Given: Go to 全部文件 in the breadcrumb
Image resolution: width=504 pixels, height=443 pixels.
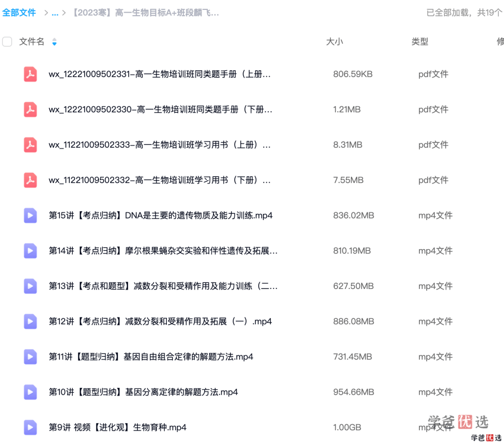Looking at the screenshot, I should pyautogui.click(x=19, y=13).
